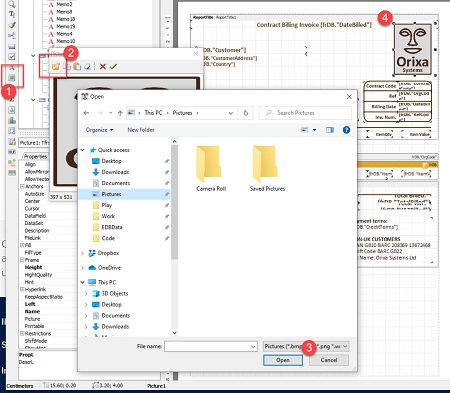Screen dimensions: 450x393
Task: Select the picture object tool in left toolbar
Action: 12,78
